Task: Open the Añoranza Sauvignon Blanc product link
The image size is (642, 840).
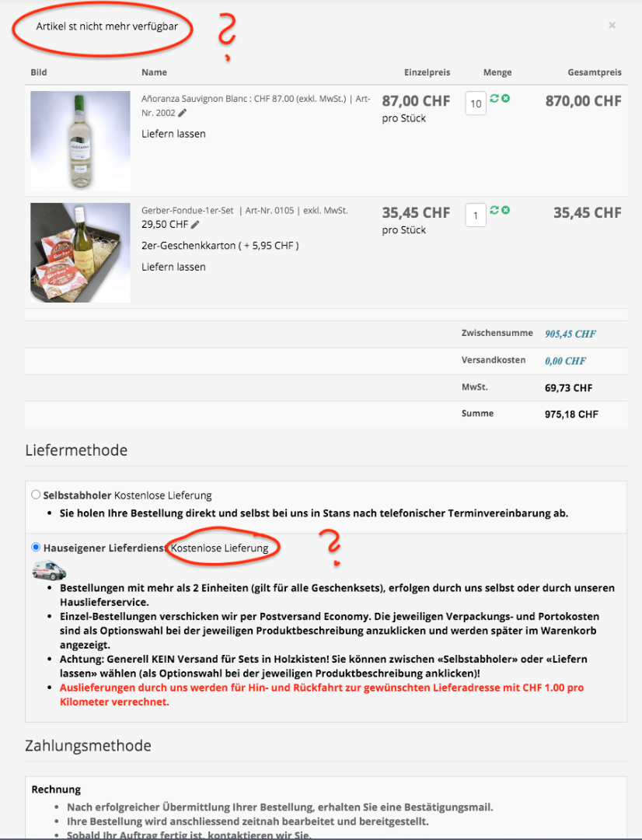Action: click(256, 106)
